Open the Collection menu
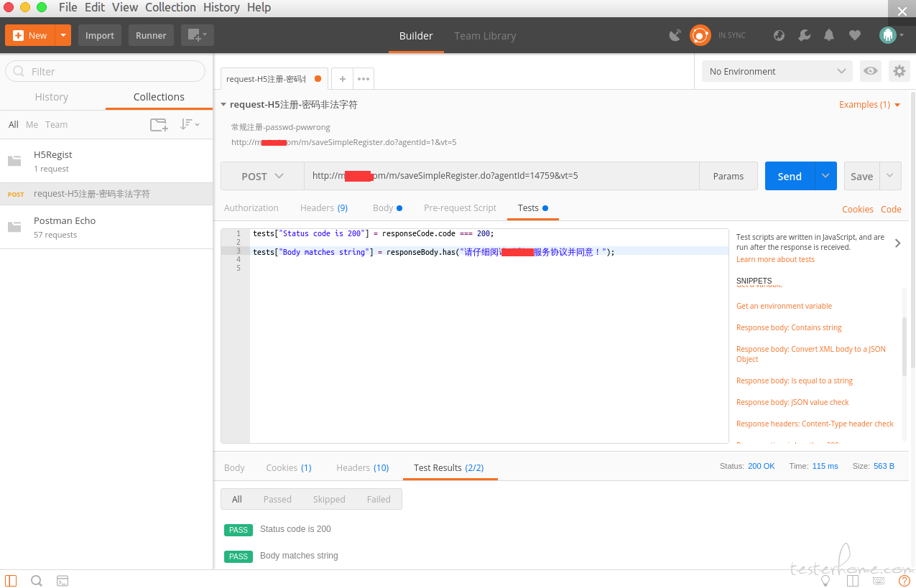 pos(170,7)
